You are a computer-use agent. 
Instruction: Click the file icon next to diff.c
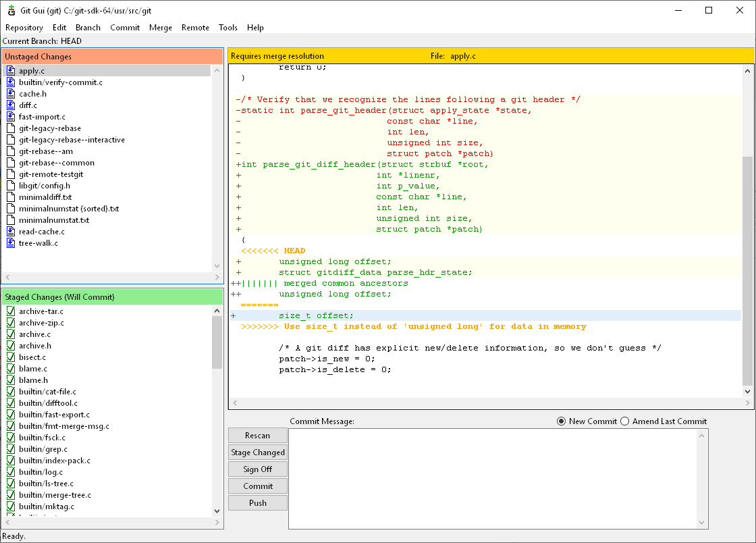[11, 105]
